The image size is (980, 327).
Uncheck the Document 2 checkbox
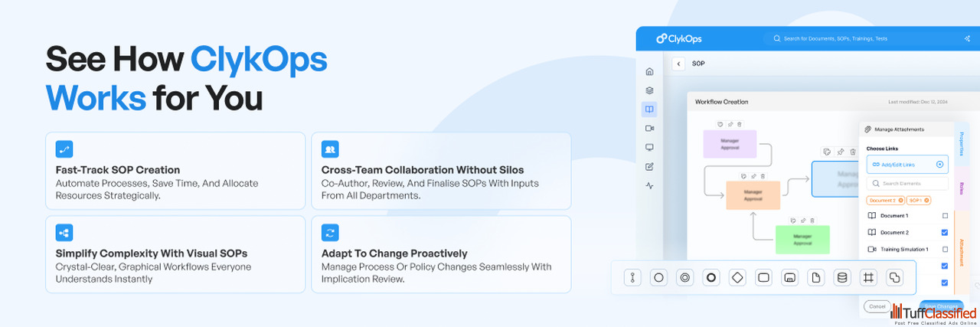coord(945,233)
